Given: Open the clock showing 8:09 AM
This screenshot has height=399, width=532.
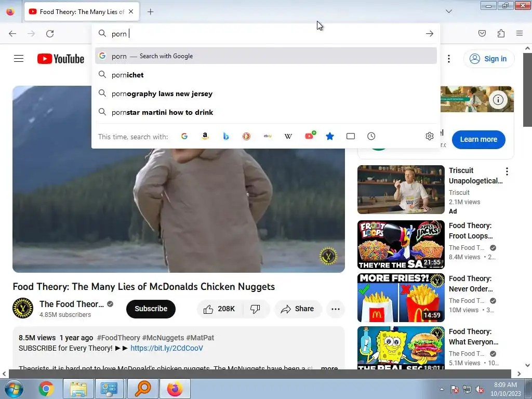Looking at the screenshot, I should (x=506, y=389).
